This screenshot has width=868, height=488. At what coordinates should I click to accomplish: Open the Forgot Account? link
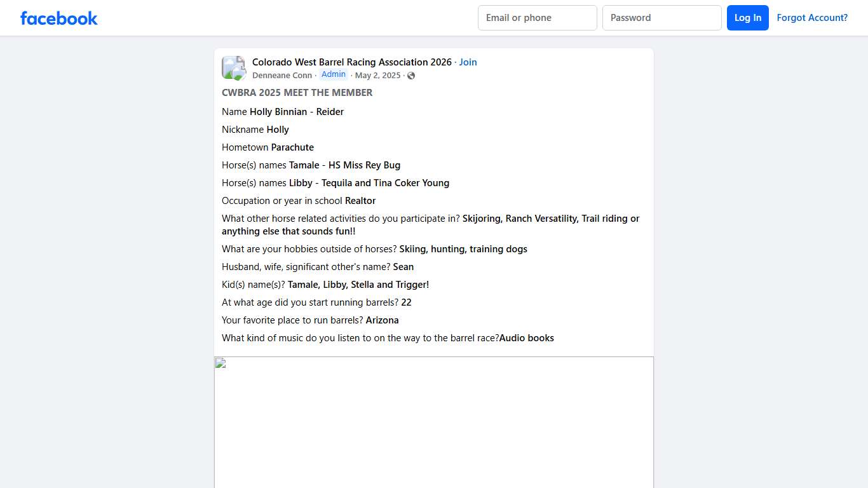point(812,18)
